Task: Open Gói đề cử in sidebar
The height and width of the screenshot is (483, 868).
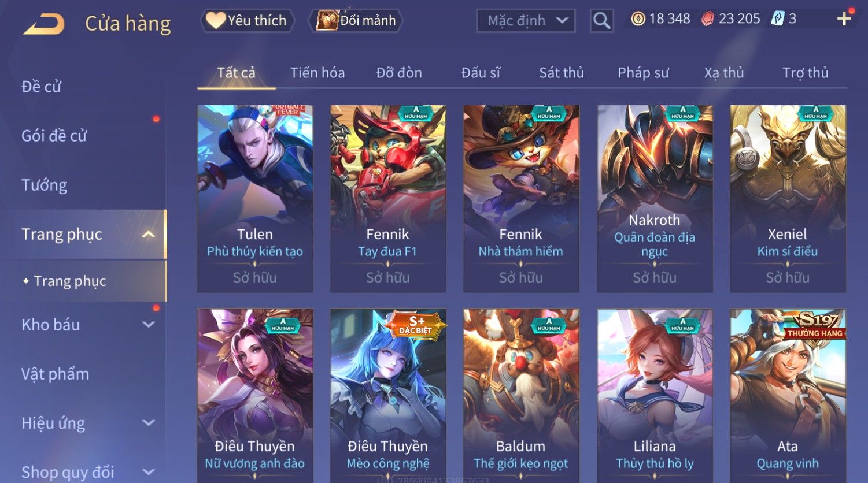Action: [54, 136]
